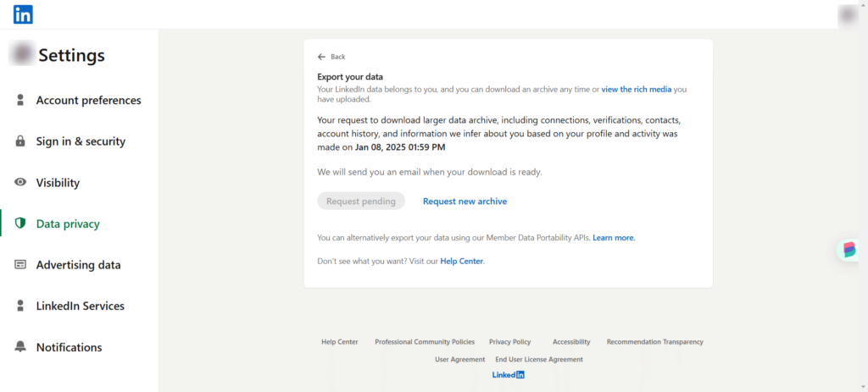Click Request new archive link
868x392 pixels.
tap(465, 202)
